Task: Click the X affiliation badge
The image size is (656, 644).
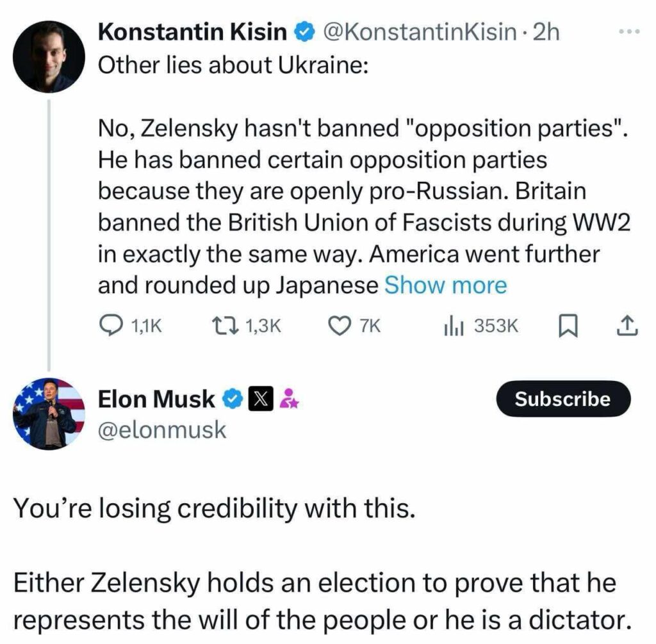Action: click(x=262, y=399)
